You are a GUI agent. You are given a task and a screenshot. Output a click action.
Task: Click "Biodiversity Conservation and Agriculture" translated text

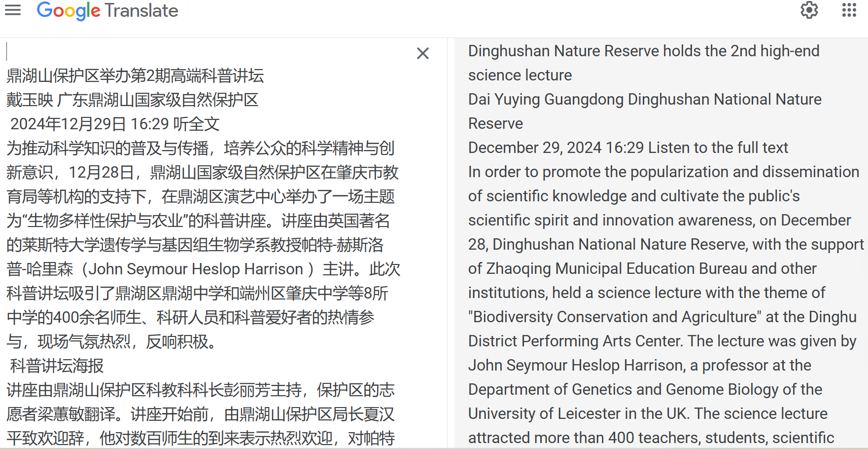coord(615,317)
